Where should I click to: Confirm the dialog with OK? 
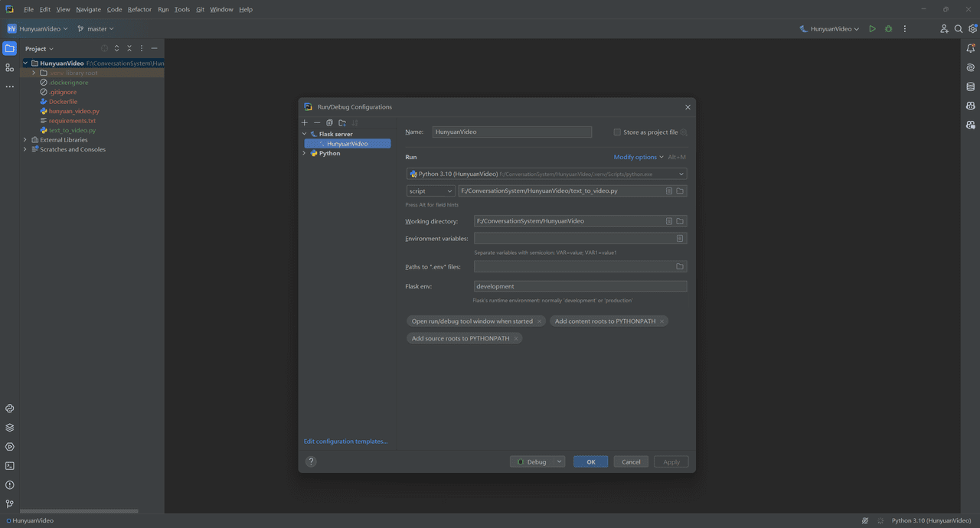590,461
